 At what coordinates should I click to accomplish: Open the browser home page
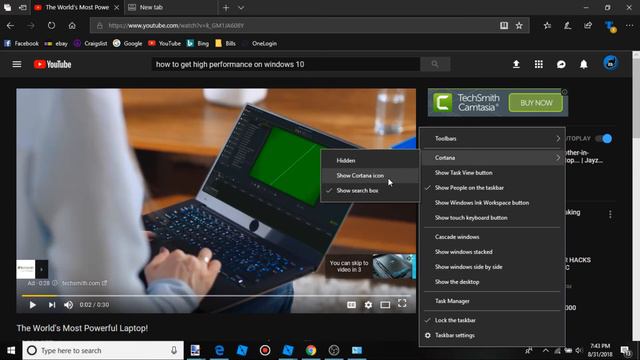pyautogui.click(x=72, y=26)
